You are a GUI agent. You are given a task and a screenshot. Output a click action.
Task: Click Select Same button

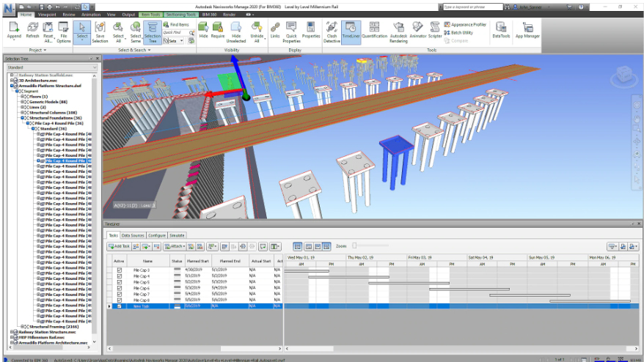[136, 32]
